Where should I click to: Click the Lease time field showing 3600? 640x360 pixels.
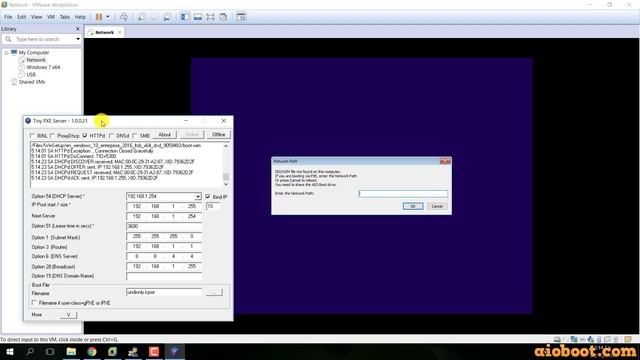164,226
